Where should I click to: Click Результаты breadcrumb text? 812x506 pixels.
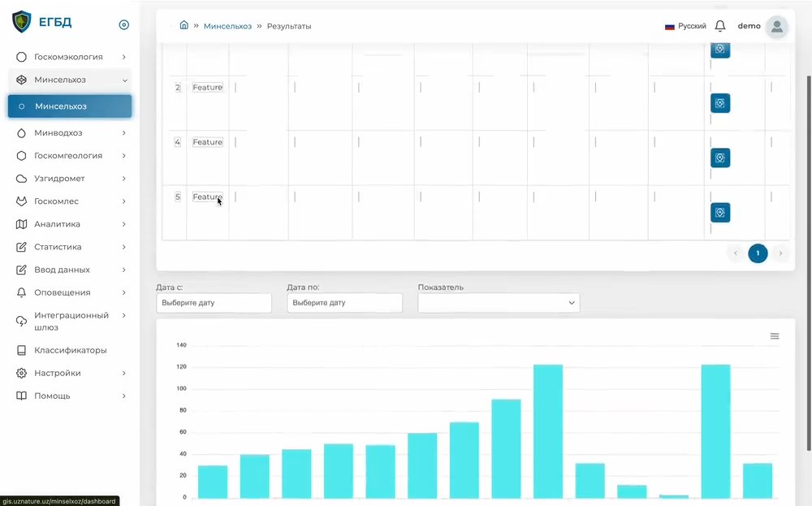[289, 27]
